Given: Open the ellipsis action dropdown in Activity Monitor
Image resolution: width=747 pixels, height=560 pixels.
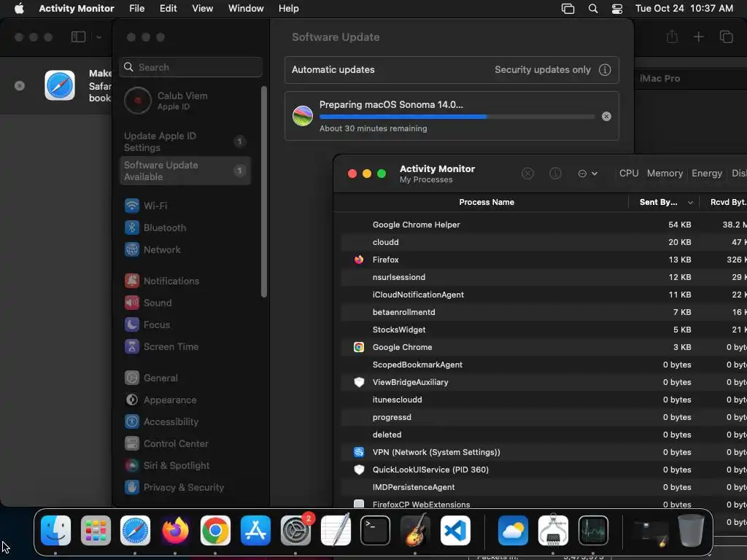Looking at the screenshot, I should pyautogui.click(x=587, y=174).
